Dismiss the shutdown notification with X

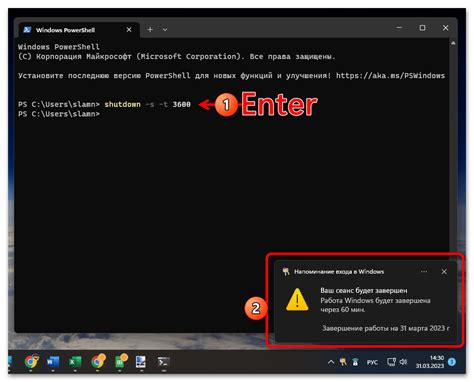(x=444, y=272)
